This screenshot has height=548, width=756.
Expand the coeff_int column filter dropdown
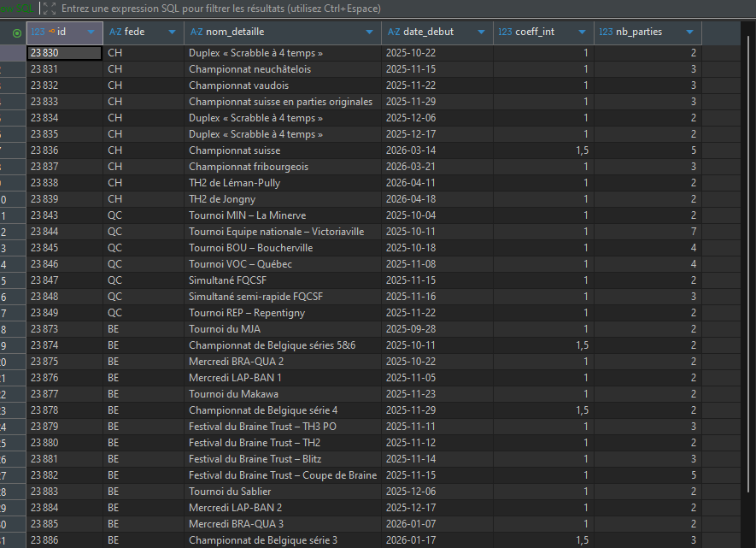[x=582, y=32]
